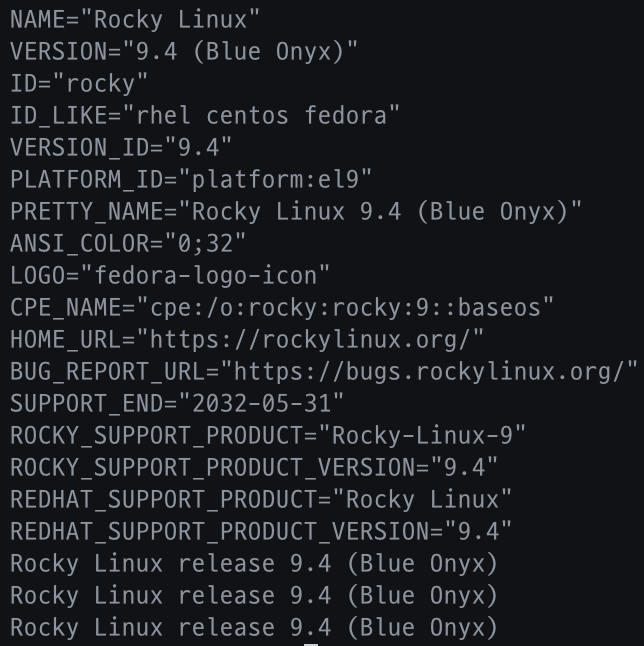Place cursor on the ID_LIKE line
Image resolution: width=644 pixels, height=646 pixels.
[x=204, y=115]
